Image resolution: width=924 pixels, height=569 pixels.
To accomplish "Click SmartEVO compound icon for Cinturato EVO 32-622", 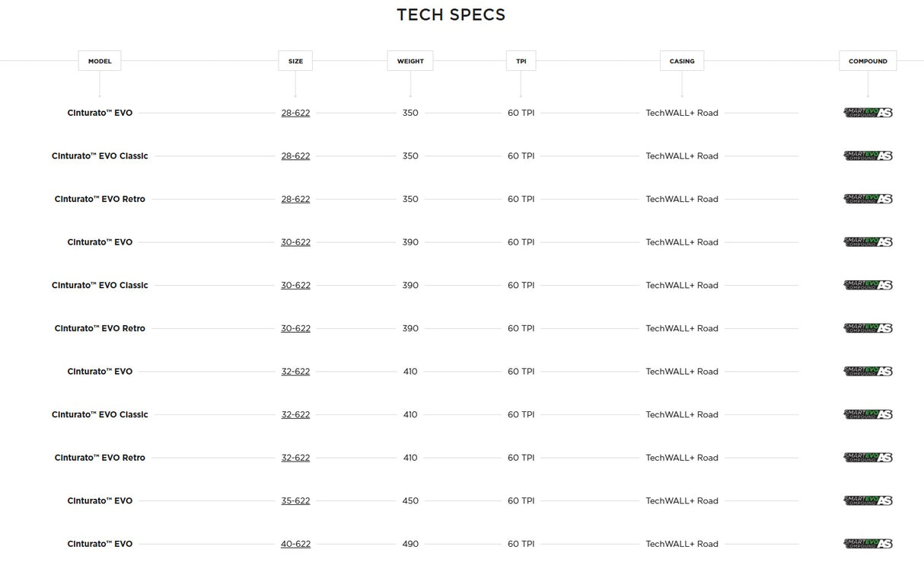I will point(868,372).
